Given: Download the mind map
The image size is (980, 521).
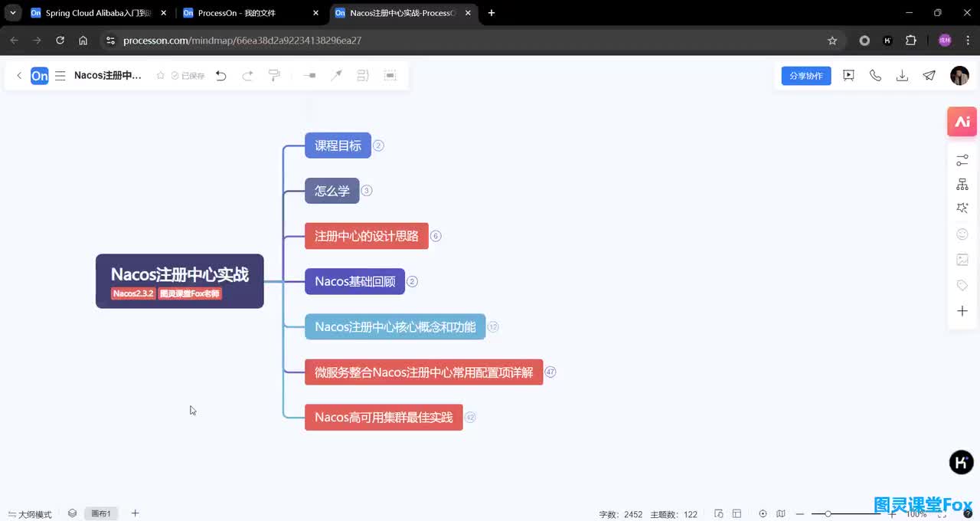Looking at the screenshot, I should click(902, 75).
